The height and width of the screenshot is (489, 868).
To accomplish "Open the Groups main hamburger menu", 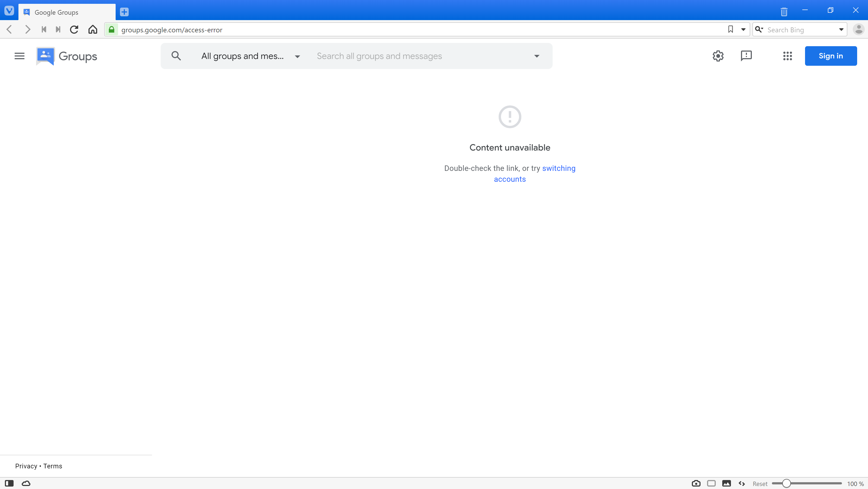I will (x=20, y=56).
